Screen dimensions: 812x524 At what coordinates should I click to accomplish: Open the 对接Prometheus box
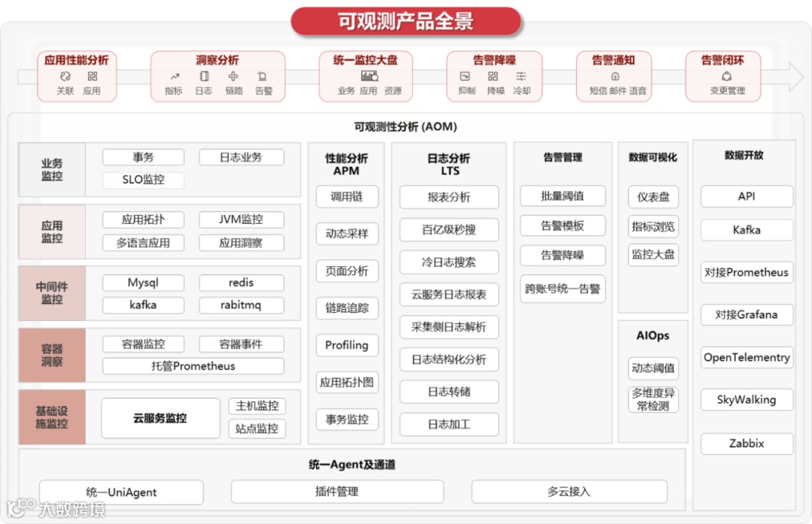pos(747,272)
